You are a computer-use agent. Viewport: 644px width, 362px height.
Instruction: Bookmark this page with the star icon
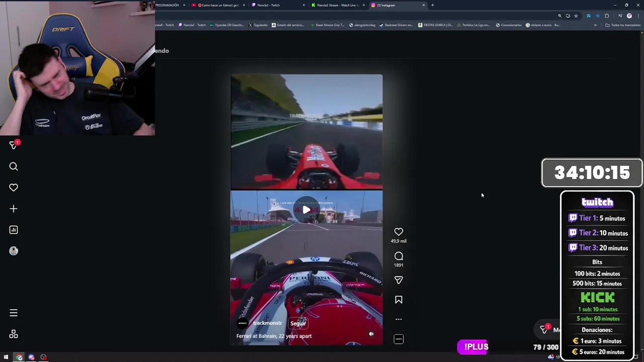pos(576,16)
